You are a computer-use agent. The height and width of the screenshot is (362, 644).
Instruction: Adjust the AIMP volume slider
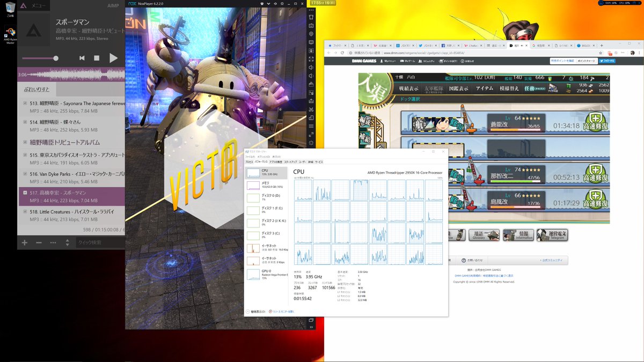click(x=40, y=58)
